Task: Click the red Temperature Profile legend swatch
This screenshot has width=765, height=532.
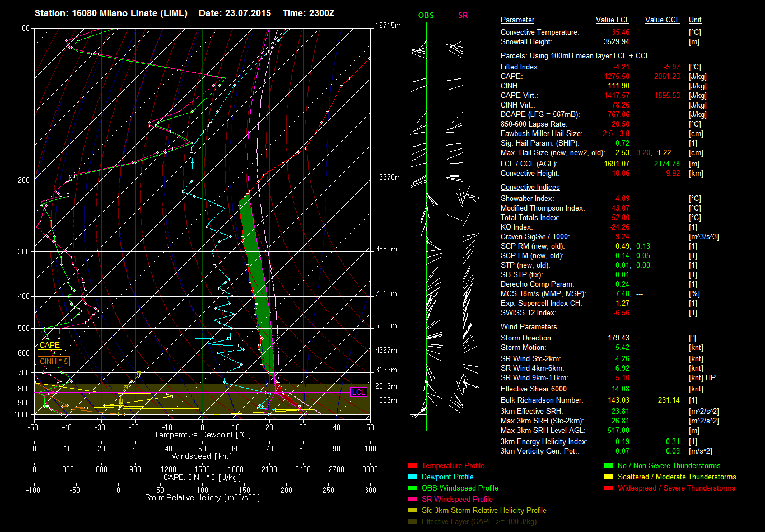Action: pyautogui.click(x=413, y=465)
